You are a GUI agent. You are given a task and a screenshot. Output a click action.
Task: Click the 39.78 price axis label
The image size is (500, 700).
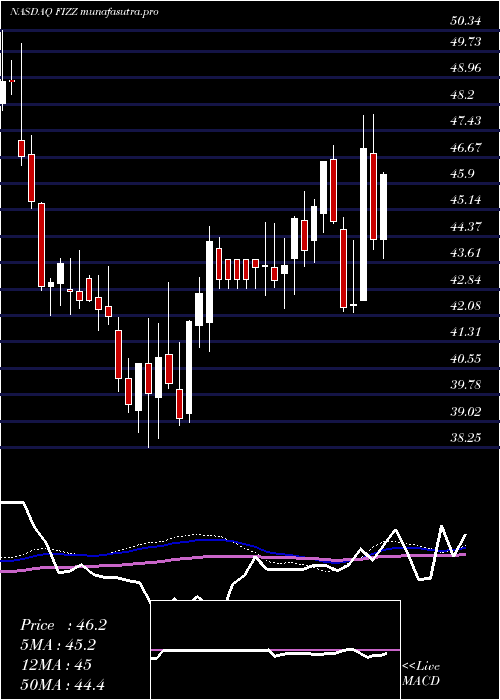point(465,385)
